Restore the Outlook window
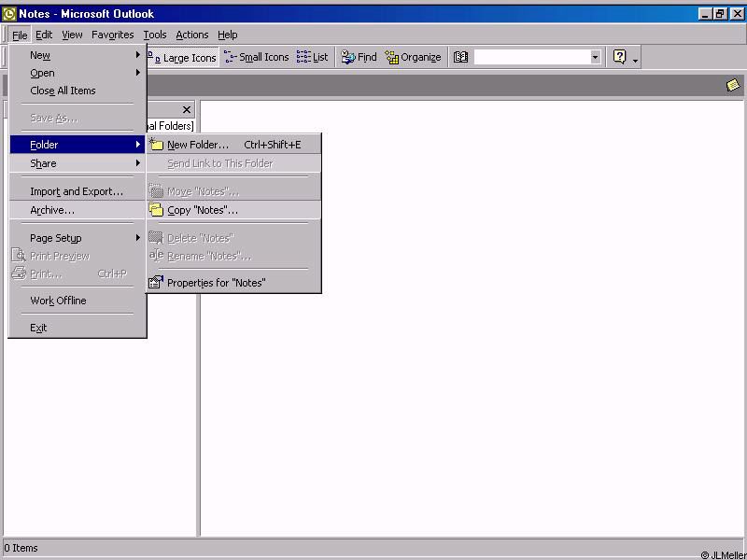Screen dimensions: 747x560 [x=720, y=14]
